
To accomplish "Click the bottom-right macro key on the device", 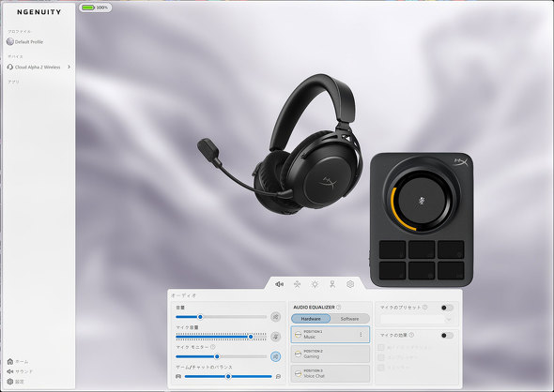I will 451,271.
